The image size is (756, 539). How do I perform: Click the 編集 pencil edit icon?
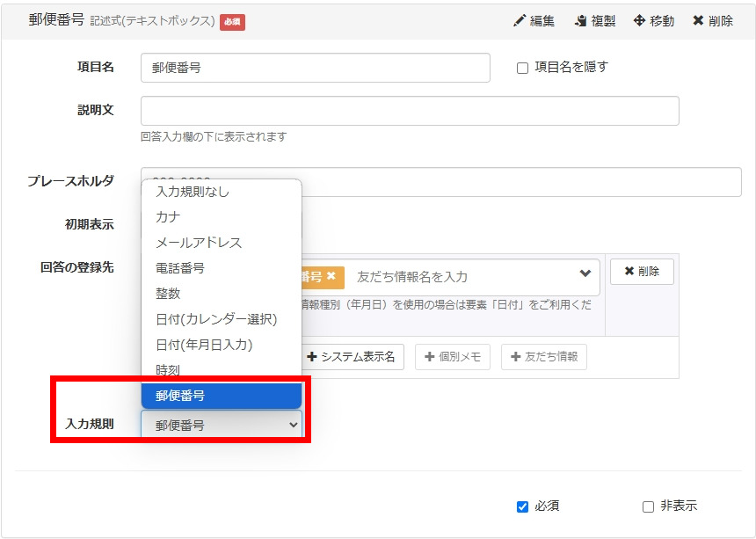(x=520, y=20)
